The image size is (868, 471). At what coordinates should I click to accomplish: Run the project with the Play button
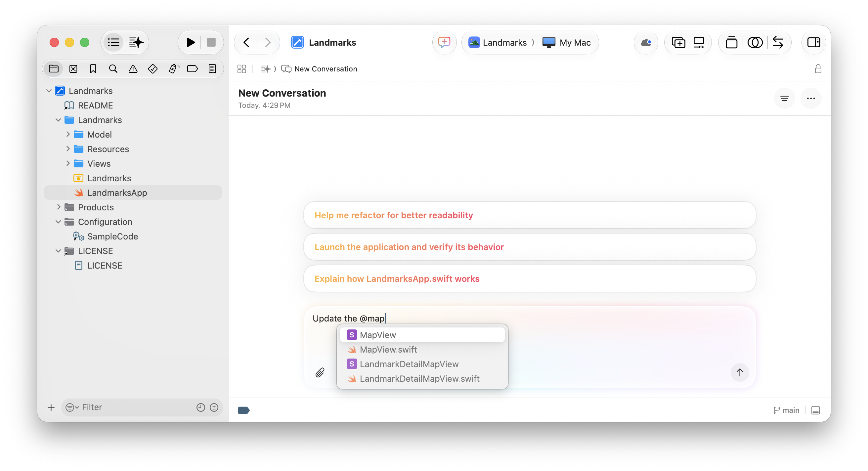tap(191, 42)
